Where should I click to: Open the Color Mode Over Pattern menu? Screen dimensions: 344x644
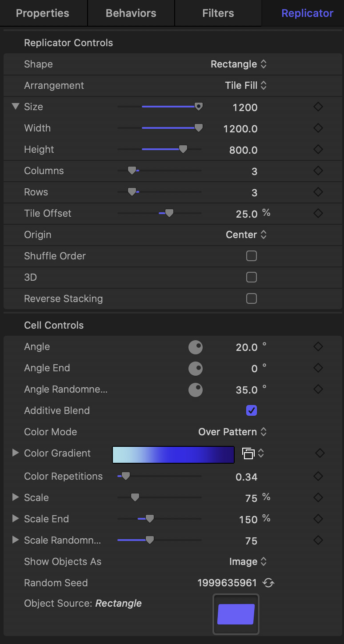(232, 432)
